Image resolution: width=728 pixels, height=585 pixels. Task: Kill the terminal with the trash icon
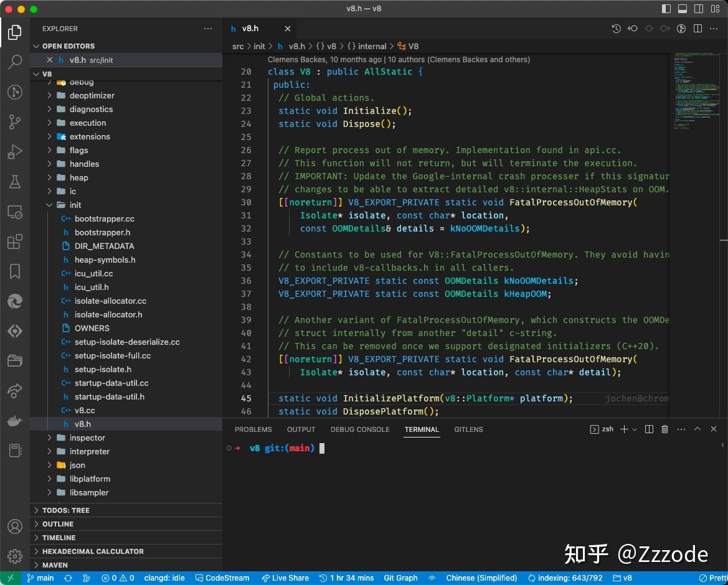click(x=664, y=429)
